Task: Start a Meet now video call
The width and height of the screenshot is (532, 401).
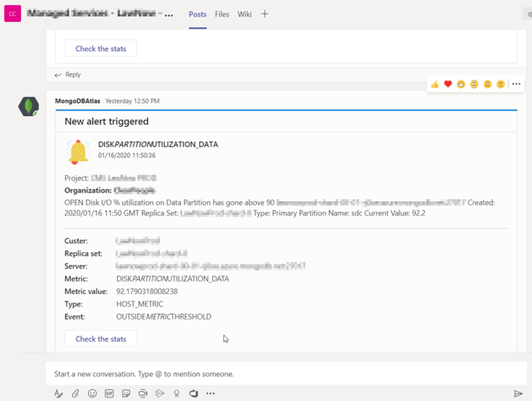Action: [143, 393]
